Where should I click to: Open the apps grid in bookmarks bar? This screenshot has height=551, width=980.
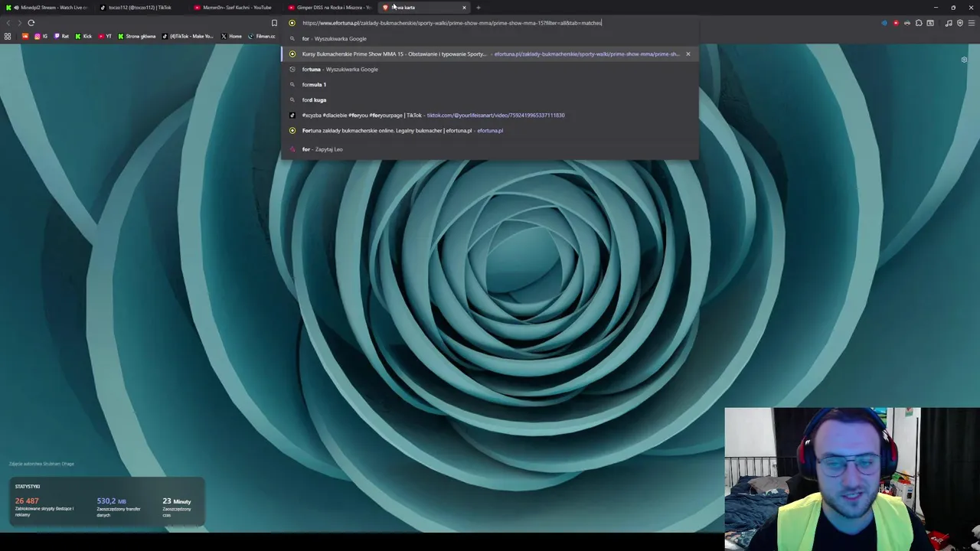click(x=8, y=36)
